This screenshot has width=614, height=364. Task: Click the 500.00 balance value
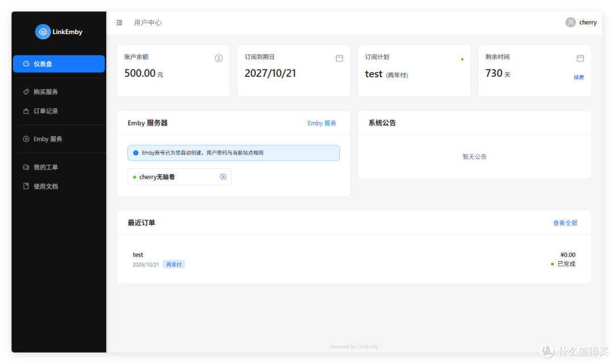tap(140, 73)
